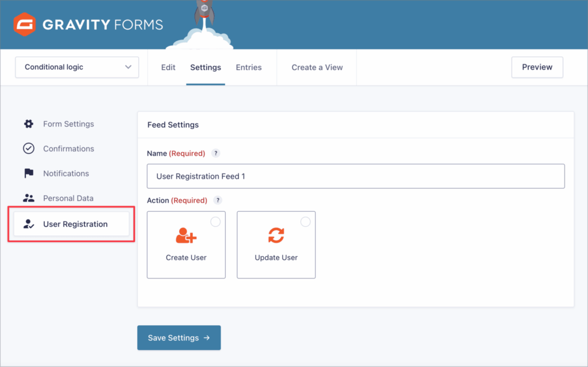Click the User Registration person icon
Viewport: 588px width, 367px height.
[x=29, y=225]
